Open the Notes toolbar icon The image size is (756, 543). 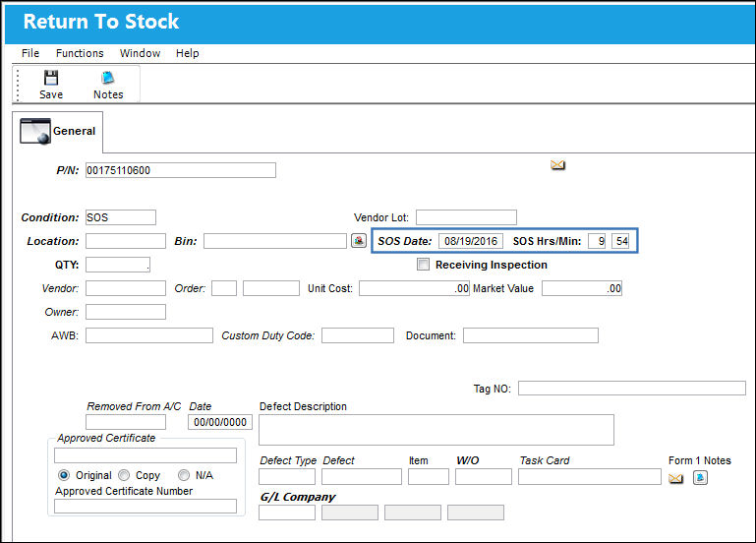pos(107,78)
